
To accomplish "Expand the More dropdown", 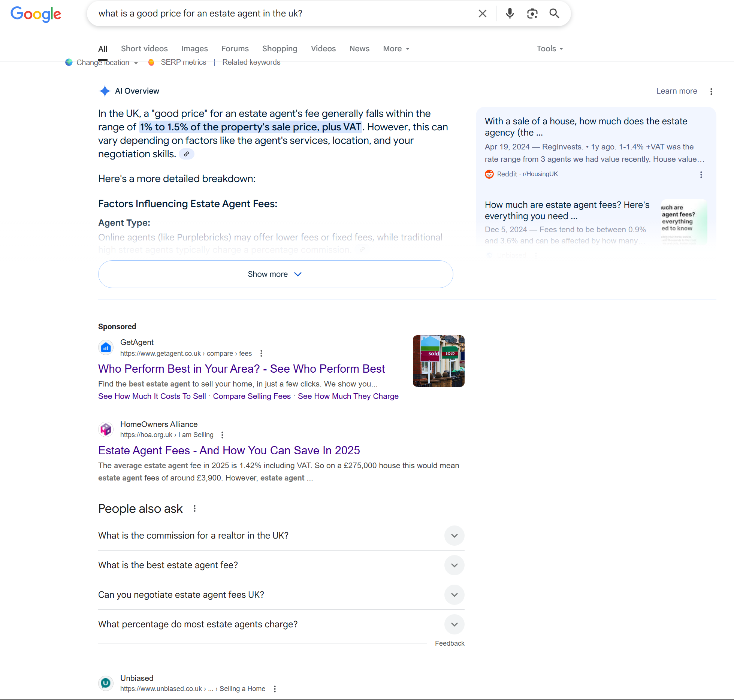I will click(396, 49).
